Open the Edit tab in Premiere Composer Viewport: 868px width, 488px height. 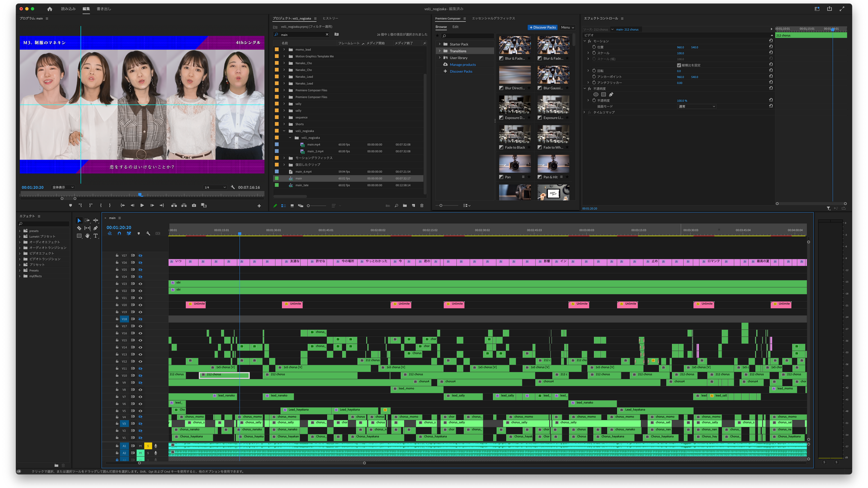pyautogui.click(x=455, y=27)
